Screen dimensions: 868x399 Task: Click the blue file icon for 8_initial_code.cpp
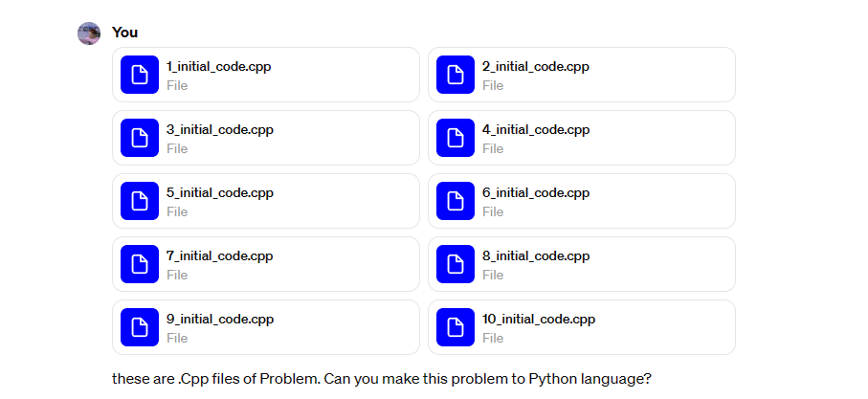(455, 264)
